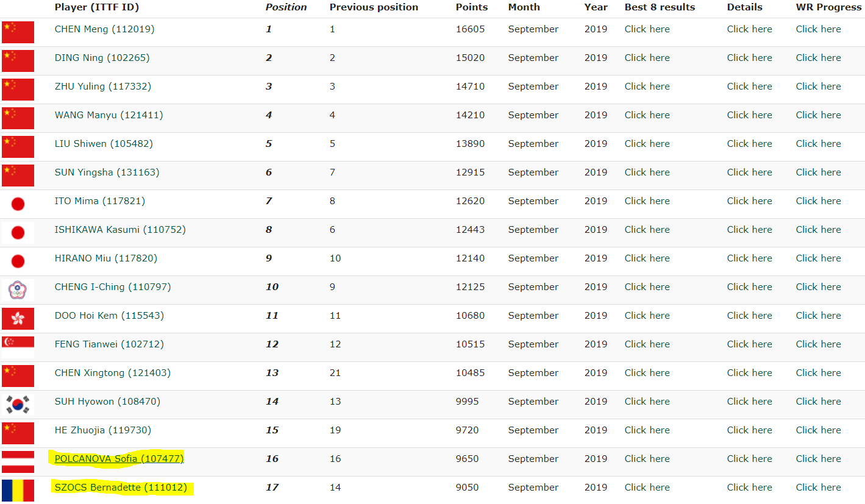Open Details link for DING Ning

click(x=749, y=58)
